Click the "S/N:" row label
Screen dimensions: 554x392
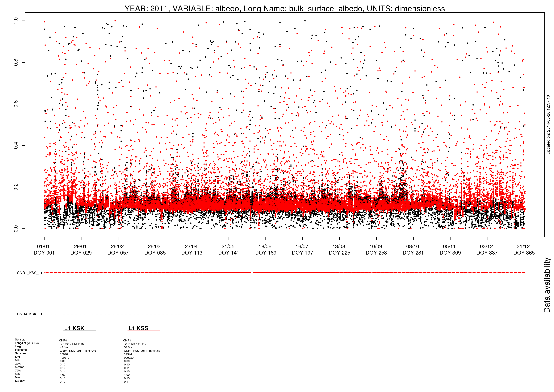tap(18, 357)
